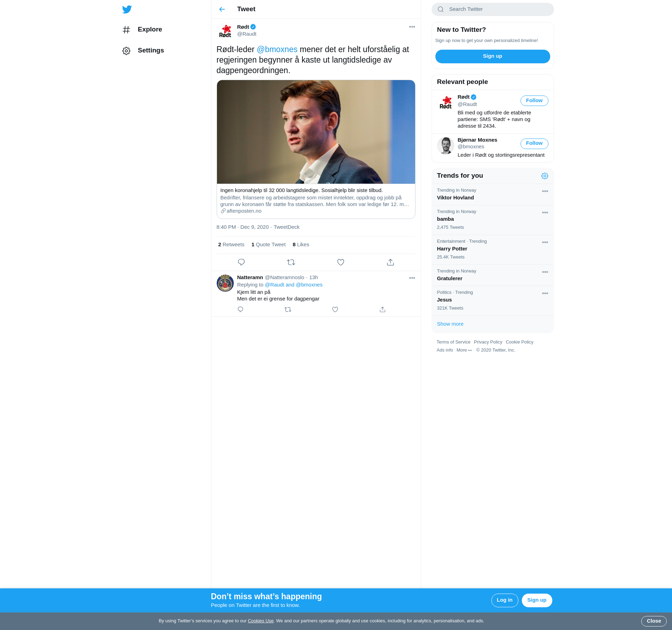Open the bamba trend
Image resolution: width=672 pixels, height=630 pixels.
493,220
